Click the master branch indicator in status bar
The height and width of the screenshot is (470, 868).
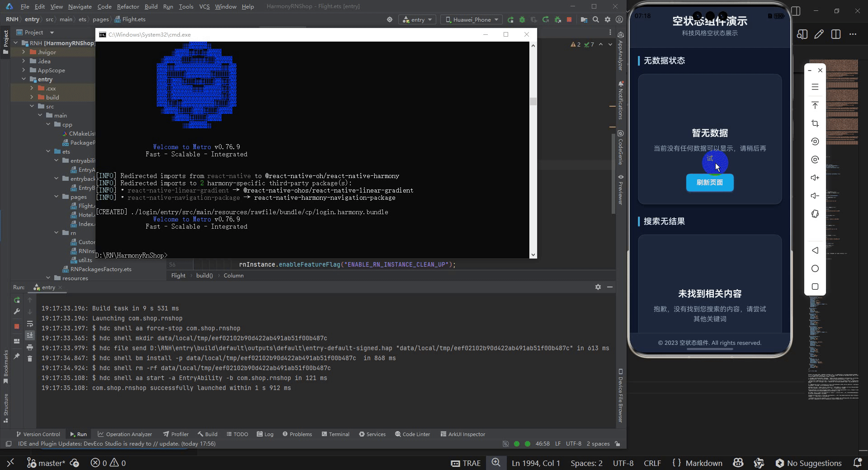[46, 463]
